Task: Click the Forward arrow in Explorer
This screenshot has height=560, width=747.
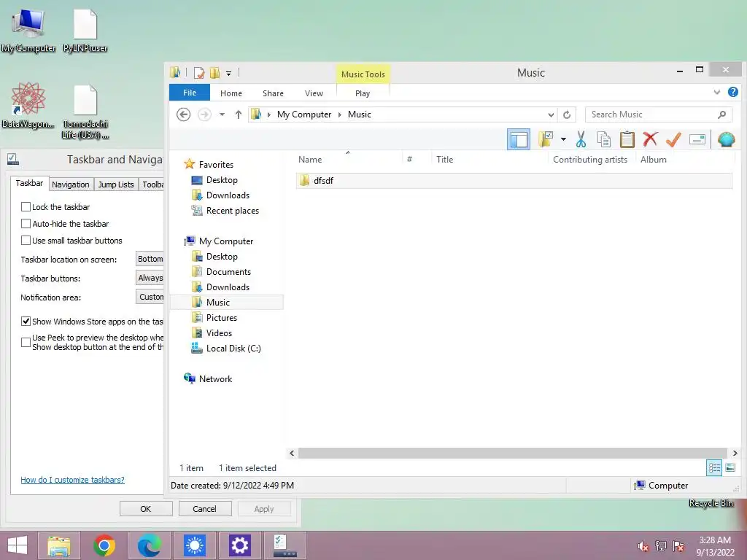Action: coord(204,114)
